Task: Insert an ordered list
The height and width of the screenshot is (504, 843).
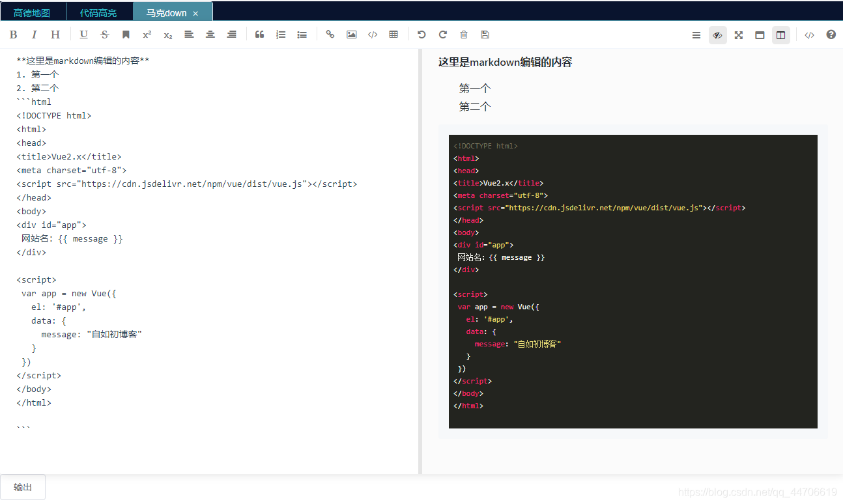Action: pyautogui.click(x=281, y=35)
